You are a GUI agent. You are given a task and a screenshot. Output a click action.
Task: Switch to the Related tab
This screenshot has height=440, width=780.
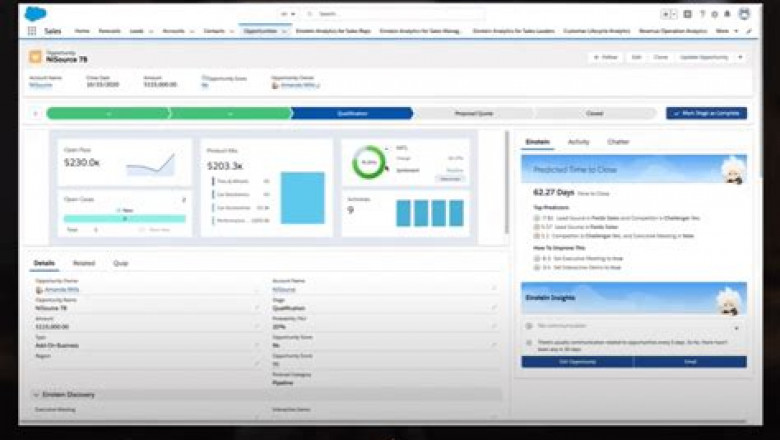click(x=83, y=263)
